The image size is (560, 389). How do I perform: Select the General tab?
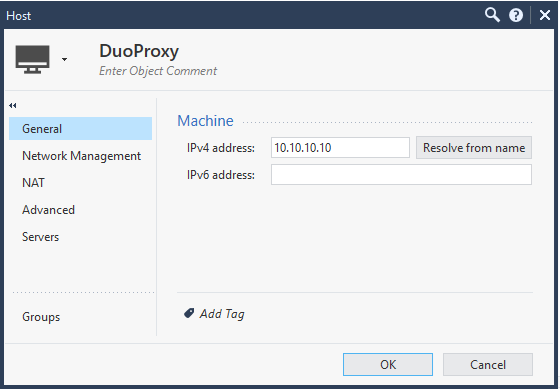(80, 129)
